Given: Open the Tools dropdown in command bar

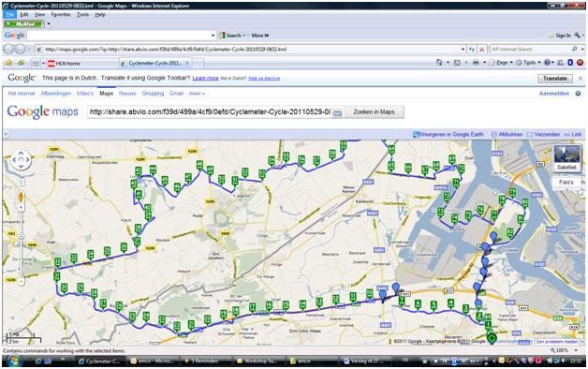Looking at the screenshot, I should point(528,63).
